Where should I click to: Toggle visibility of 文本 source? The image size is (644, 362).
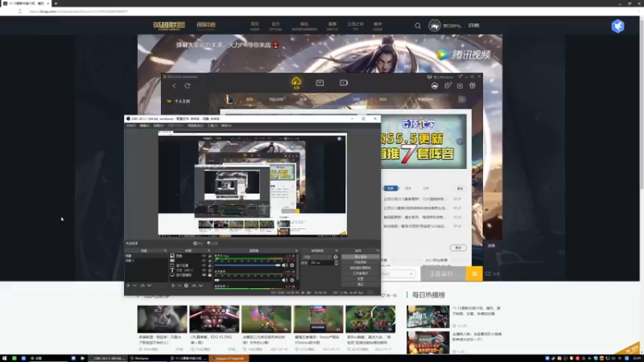[204, 270]
